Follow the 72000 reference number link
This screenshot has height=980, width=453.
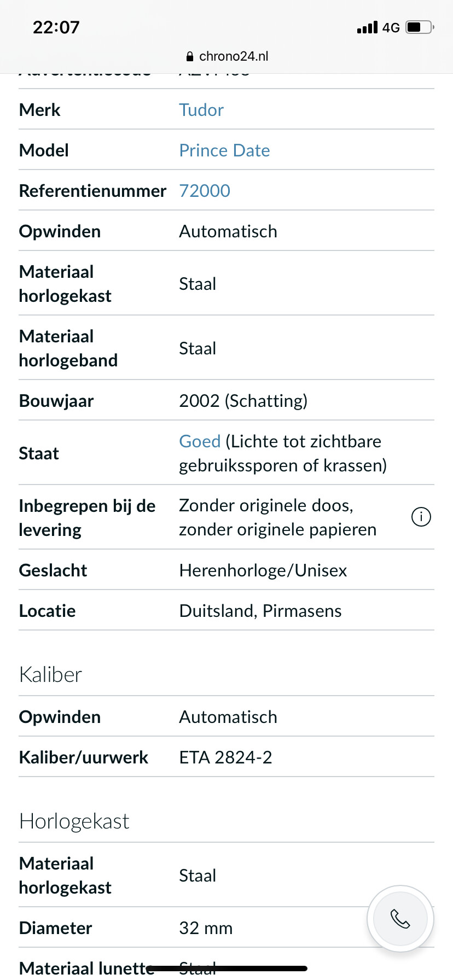205,191
